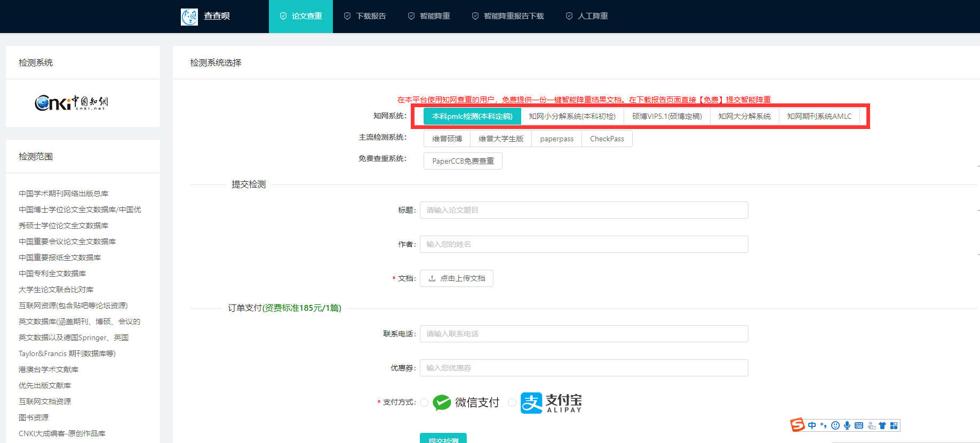This screenshot has height=443, width=980.
Task: Click 点击上传文档 upload button
Action: coord(457,278)
